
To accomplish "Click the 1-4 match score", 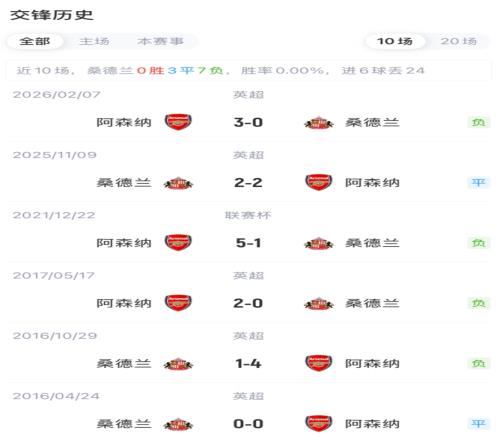I will point(248,364).
